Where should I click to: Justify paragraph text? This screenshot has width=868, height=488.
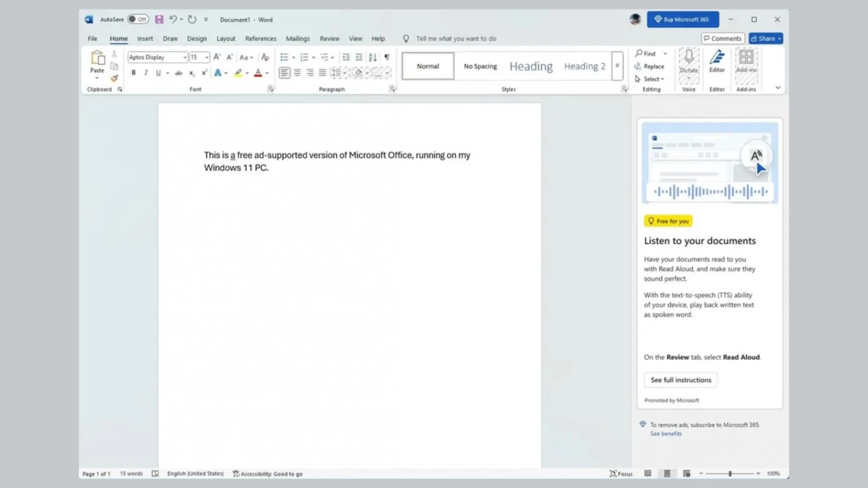(322, 73)
